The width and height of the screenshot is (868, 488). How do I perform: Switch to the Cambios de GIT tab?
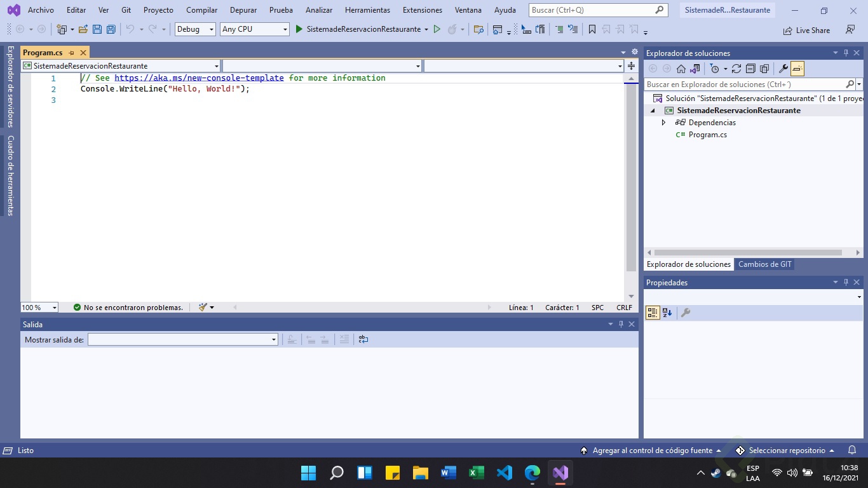coord(764,264)
